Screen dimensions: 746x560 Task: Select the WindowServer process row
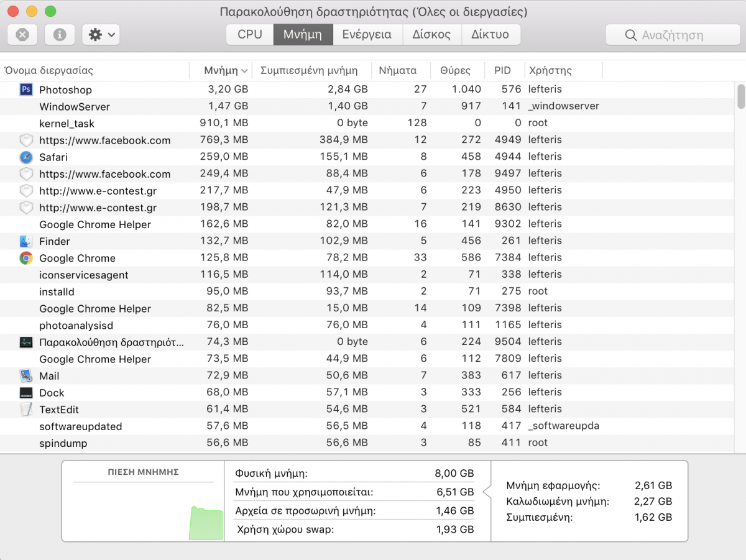point(367,106)
